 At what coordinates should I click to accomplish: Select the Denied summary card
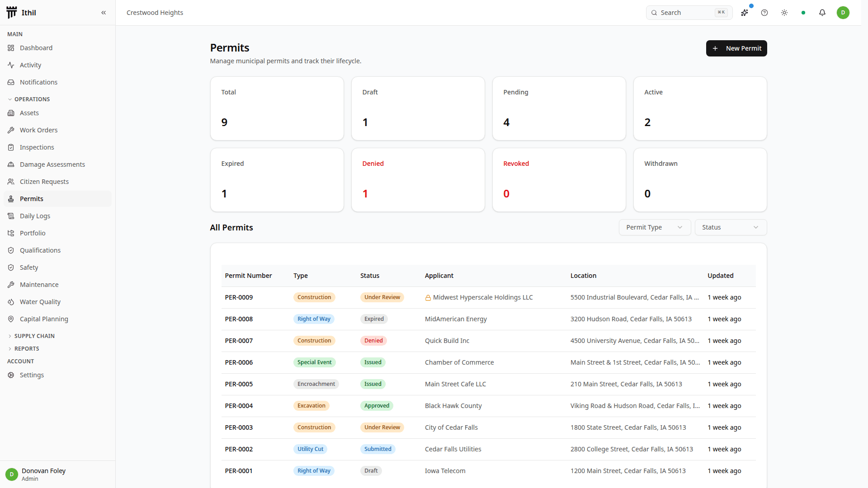click(418, 180)
